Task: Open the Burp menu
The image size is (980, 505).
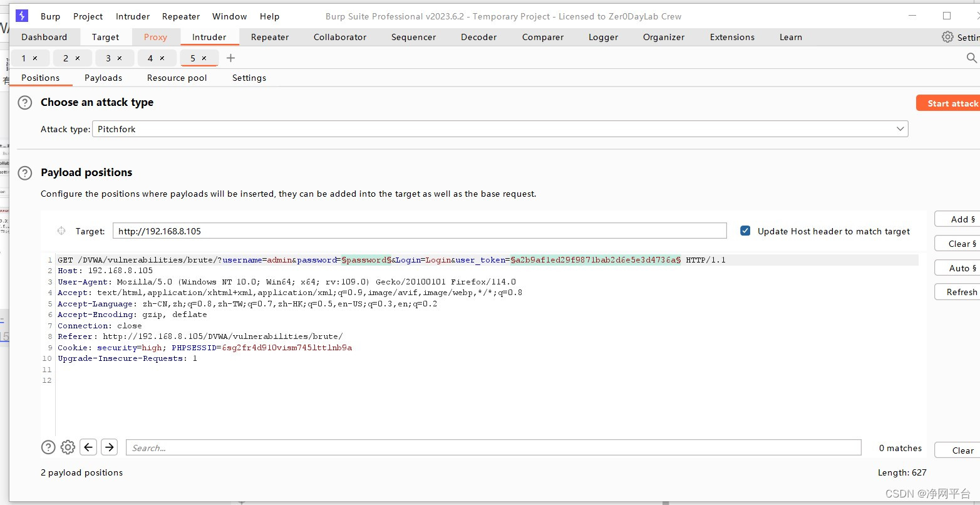Action: (x=50, y=16)
